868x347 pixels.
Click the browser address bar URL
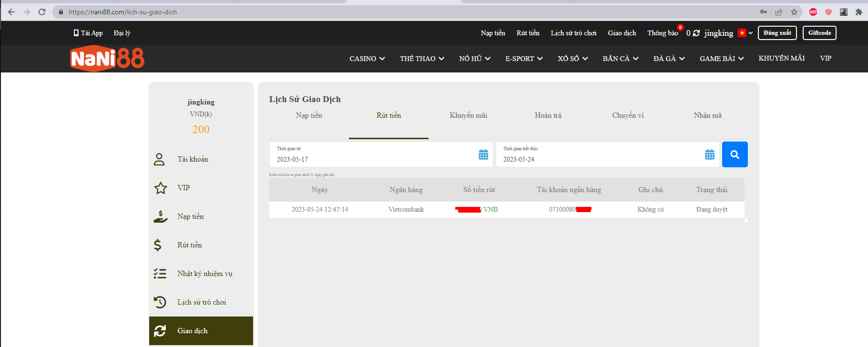point(123,12)
